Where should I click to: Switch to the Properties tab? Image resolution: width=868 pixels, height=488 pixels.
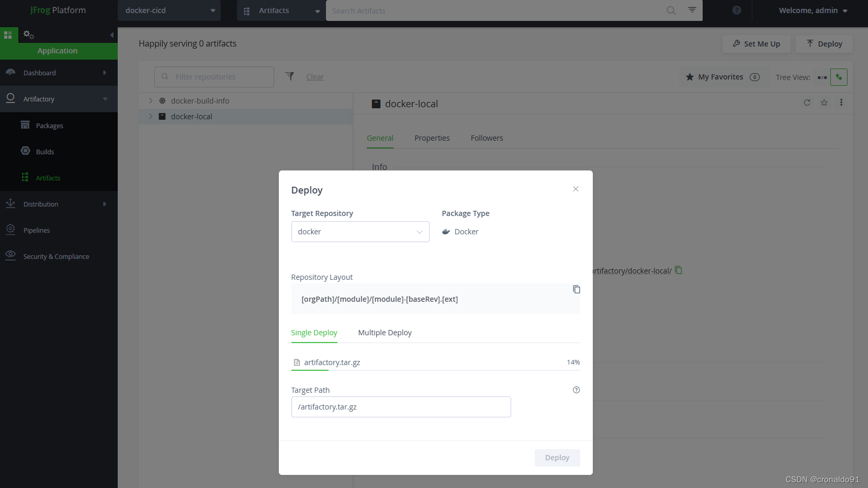tap(432, 138)
